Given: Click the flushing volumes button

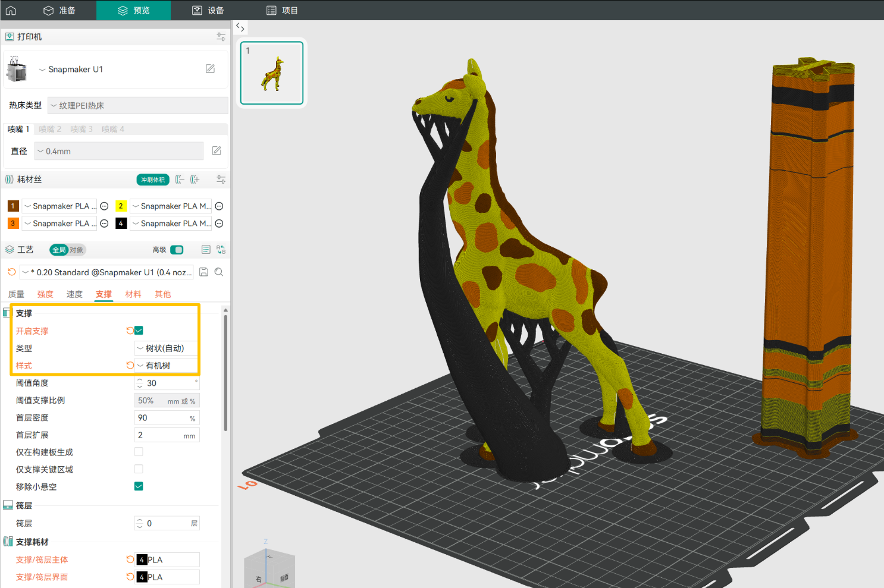Looking at the screenshot, I should [x=153, y=180].
